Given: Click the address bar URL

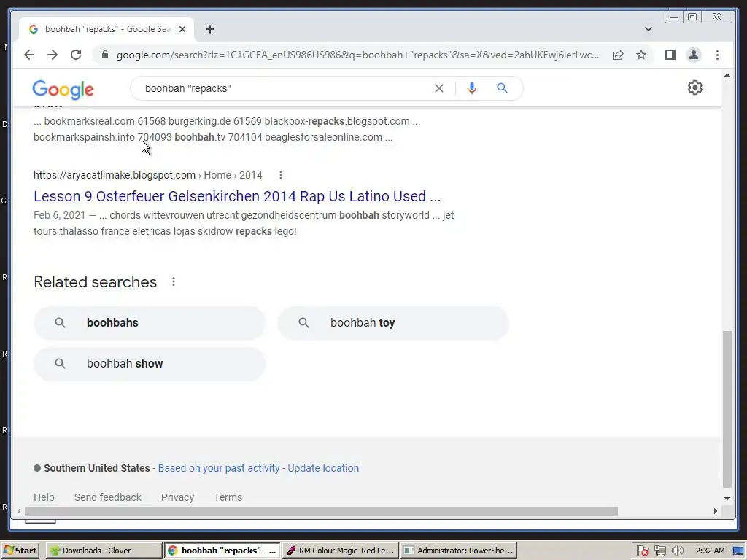Looking at the screenshot, I should (x=357, y=55).
